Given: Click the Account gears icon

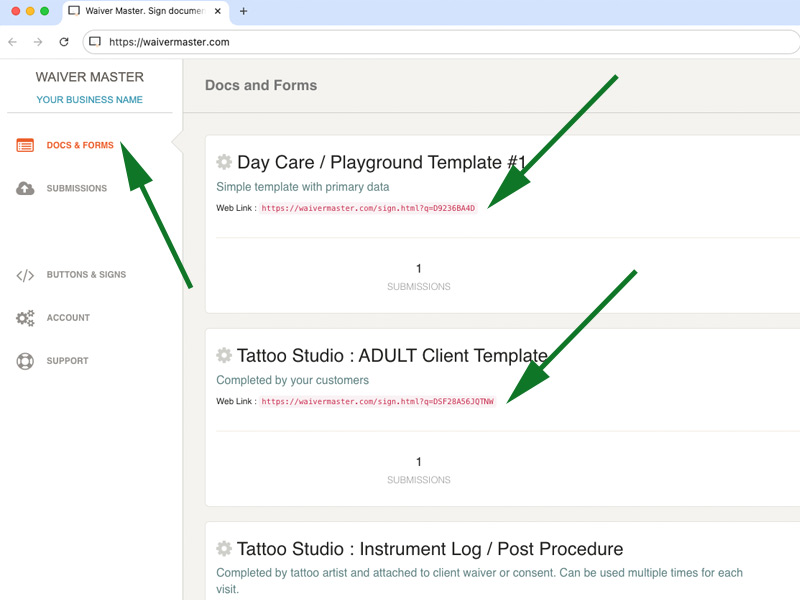Looking at the screenshot, I should click(25, 318).
